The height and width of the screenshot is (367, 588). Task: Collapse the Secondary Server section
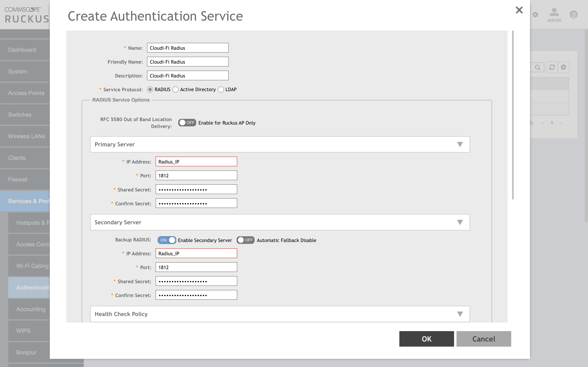click(460, 222)
